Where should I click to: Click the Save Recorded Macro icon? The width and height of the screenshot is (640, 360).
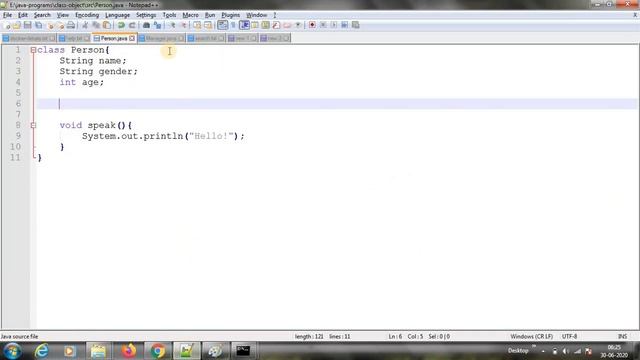[356, 25]
